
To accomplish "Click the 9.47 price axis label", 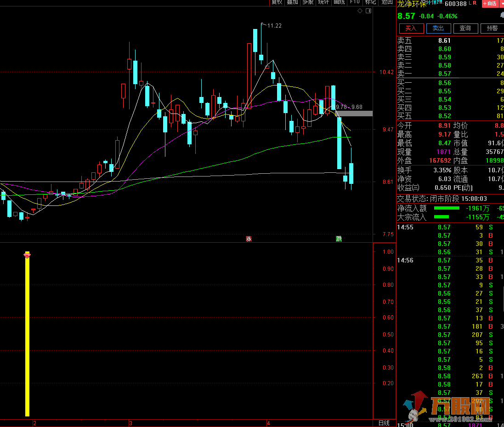I will click(x=388, y=130).
